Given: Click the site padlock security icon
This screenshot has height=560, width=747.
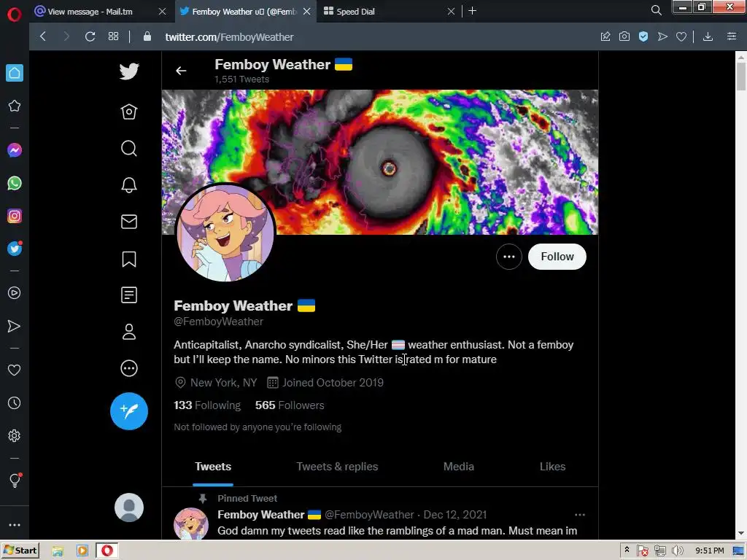Looking at the screenshot, I should (147, 36).
